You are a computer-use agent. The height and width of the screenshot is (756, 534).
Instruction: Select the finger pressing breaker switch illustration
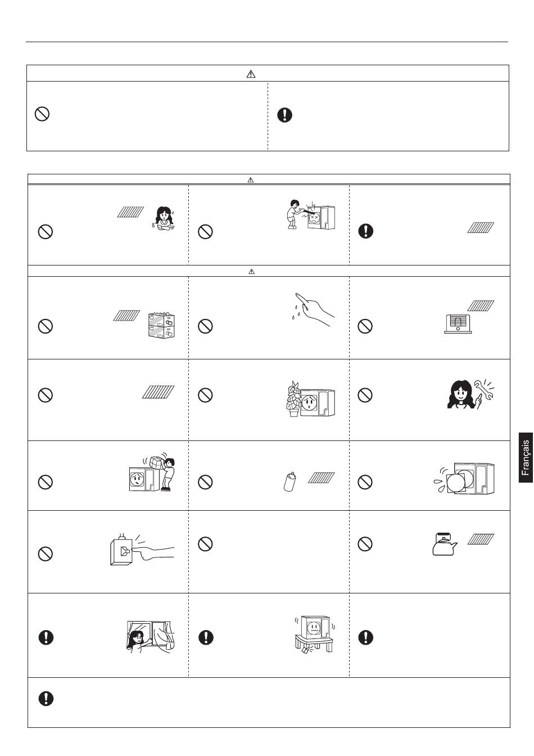141,547
